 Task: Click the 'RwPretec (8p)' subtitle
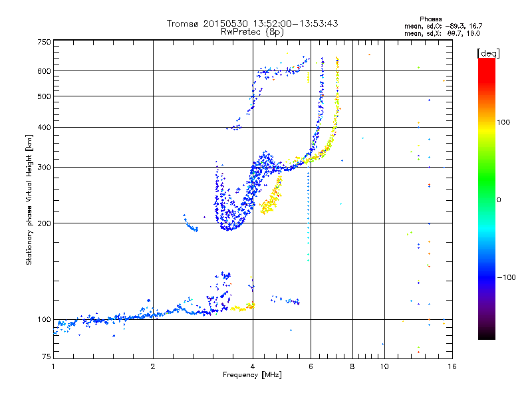coord(252,32)
